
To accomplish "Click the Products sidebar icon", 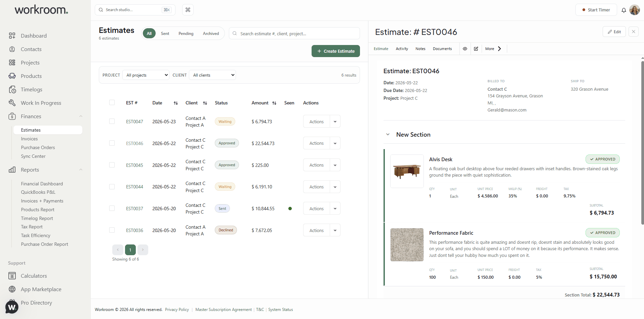I will 12,76.
